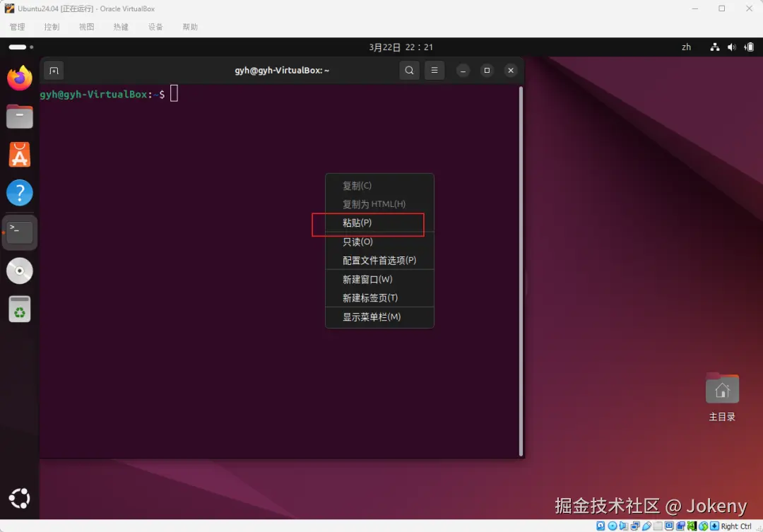The height and width of the screenshot is (532, 763).
Task: Launch the App Center from dock
Action: tap(20, 155)
